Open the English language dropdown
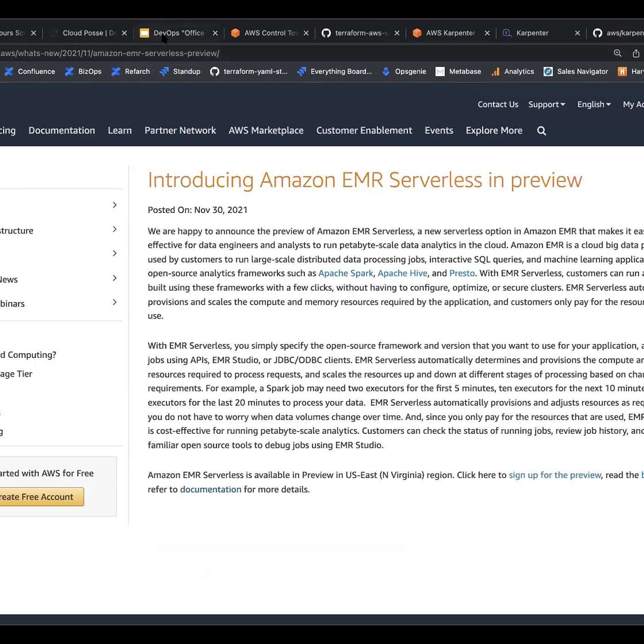This screenshot has width=644, height=644. pyautogui.click(x=594, y=104)
